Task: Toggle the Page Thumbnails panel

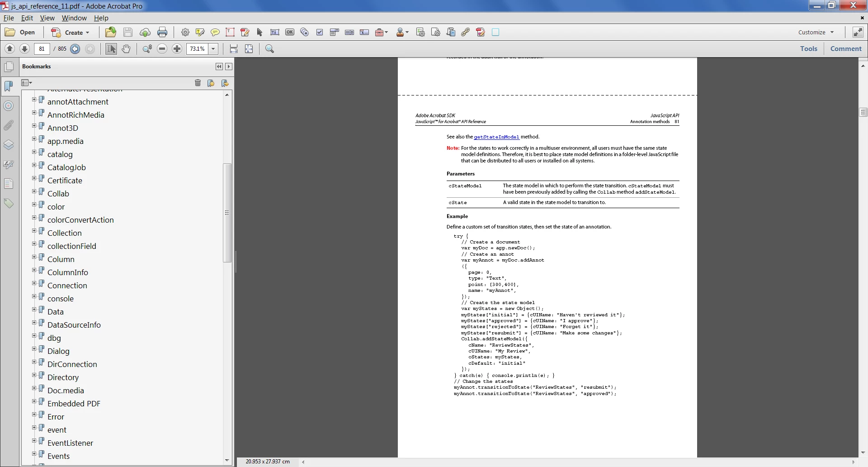Action: pos(9,67)
